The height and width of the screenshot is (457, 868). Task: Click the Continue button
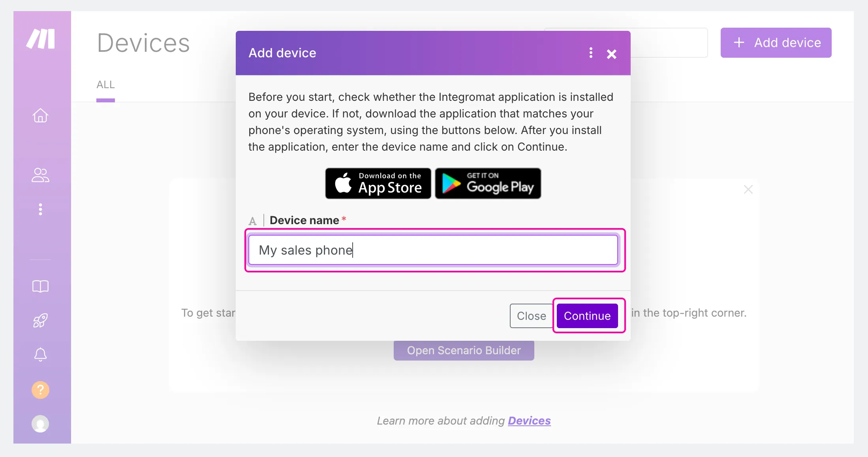[x=587, y=316]
